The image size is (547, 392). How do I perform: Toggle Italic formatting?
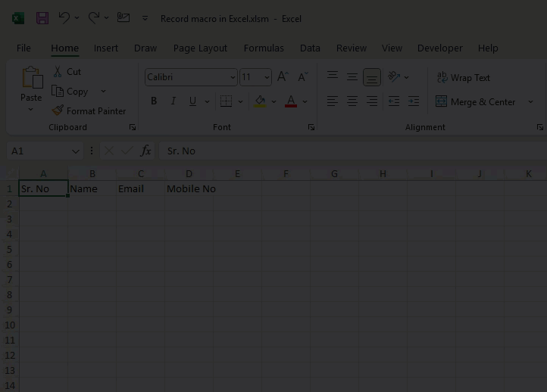click(x=173, y=101)
